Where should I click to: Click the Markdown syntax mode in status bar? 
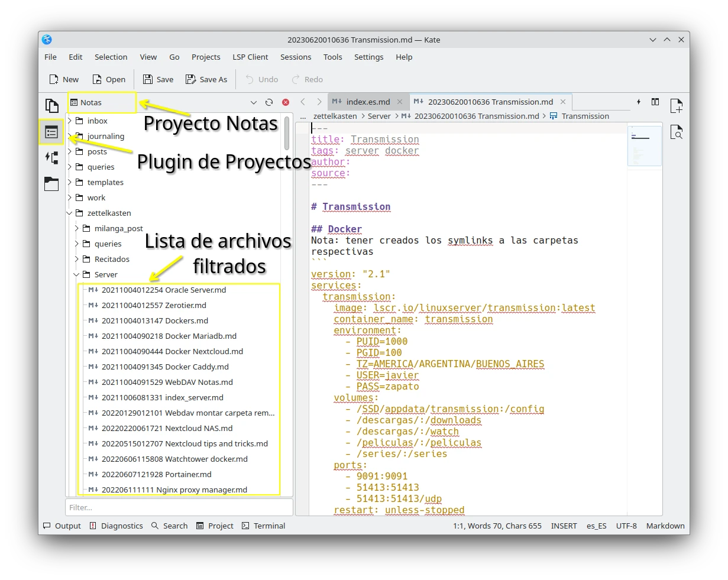[x=665, y=526]
